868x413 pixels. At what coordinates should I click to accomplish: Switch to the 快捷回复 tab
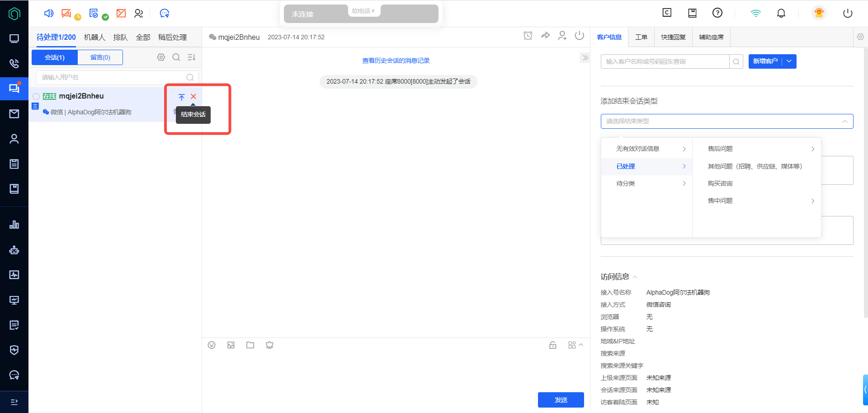(x=673, y=37)
